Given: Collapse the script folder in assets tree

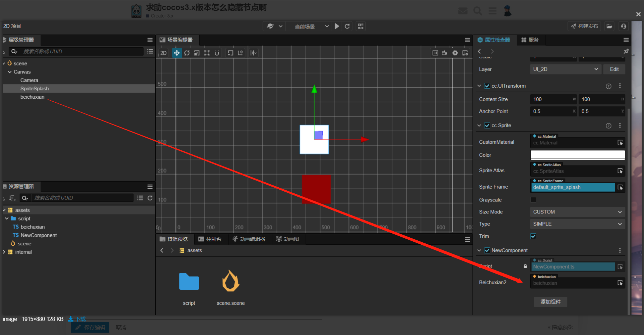Looking at the screenshot, I should pos(7,219).
